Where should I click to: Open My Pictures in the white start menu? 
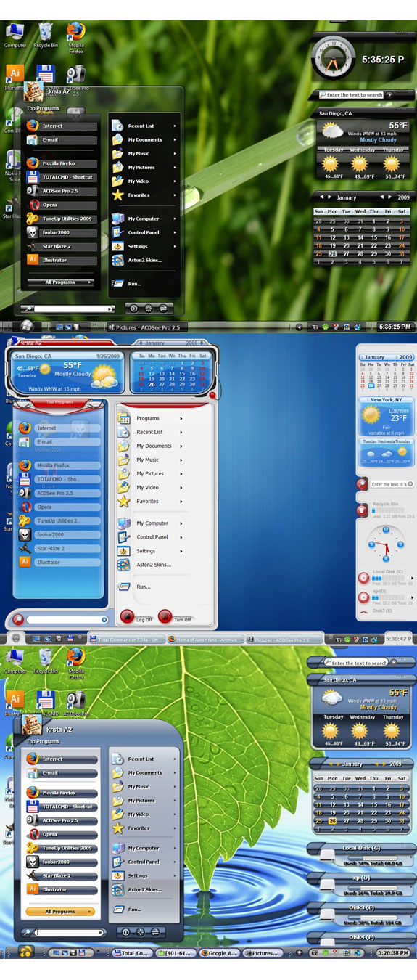tap(151, 473)
